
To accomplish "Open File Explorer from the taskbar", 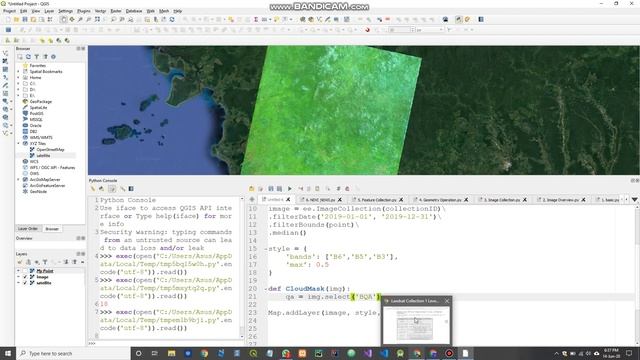I will tap(171, 353).
